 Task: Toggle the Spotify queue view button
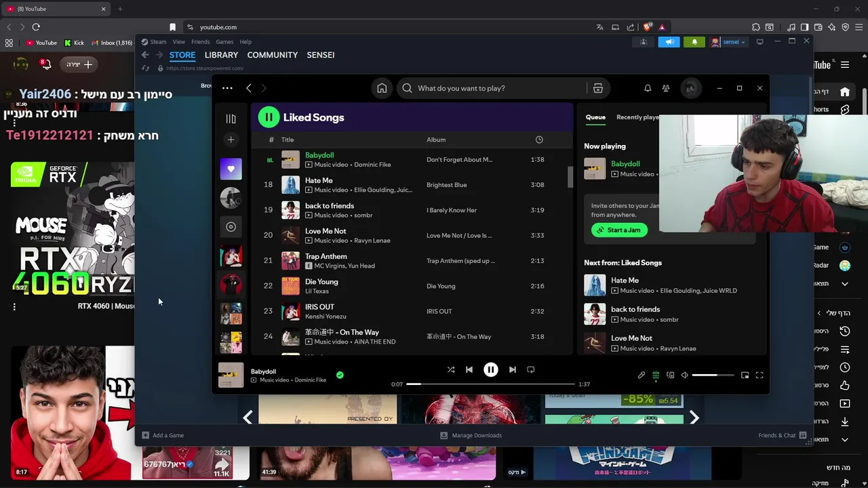click(656, 375)
